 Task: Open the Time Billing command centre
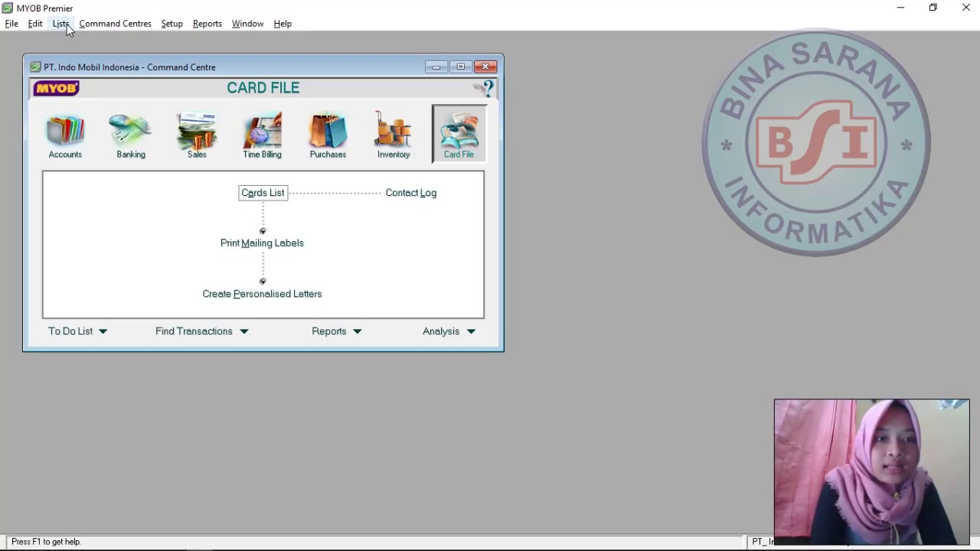262,136
